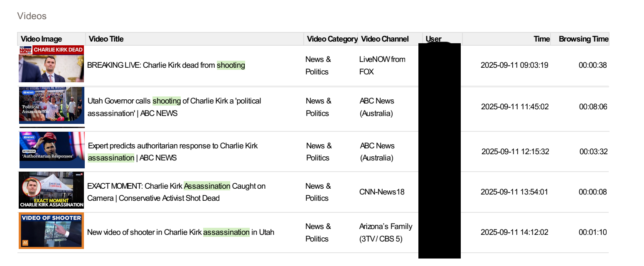Select the highlighted word 'shooting' in first row
This screenshot has height=266, width=644.
click(x=231, y=65)
